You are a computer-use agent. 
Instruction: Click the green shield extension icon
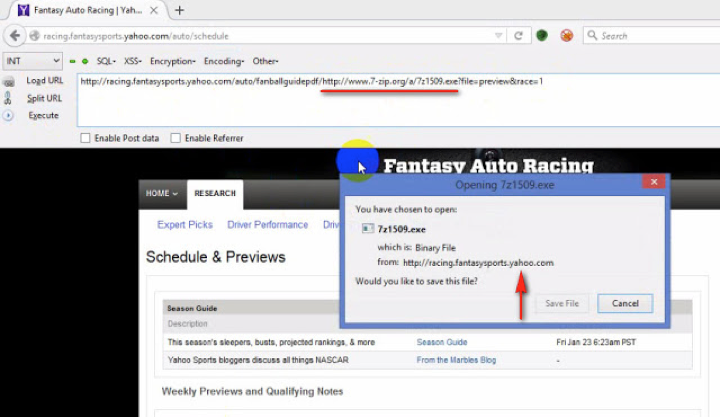[x=542, y=36]
